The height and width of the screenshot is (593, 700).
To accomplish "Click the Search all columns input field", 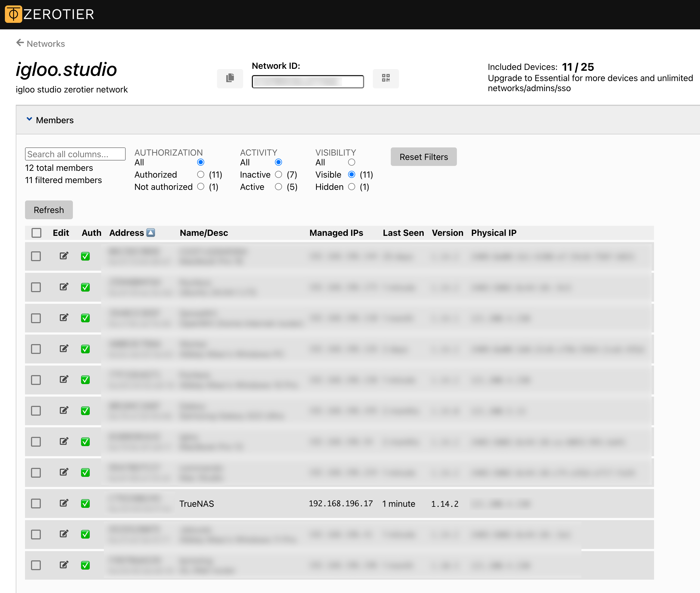I will pos(75,154).
